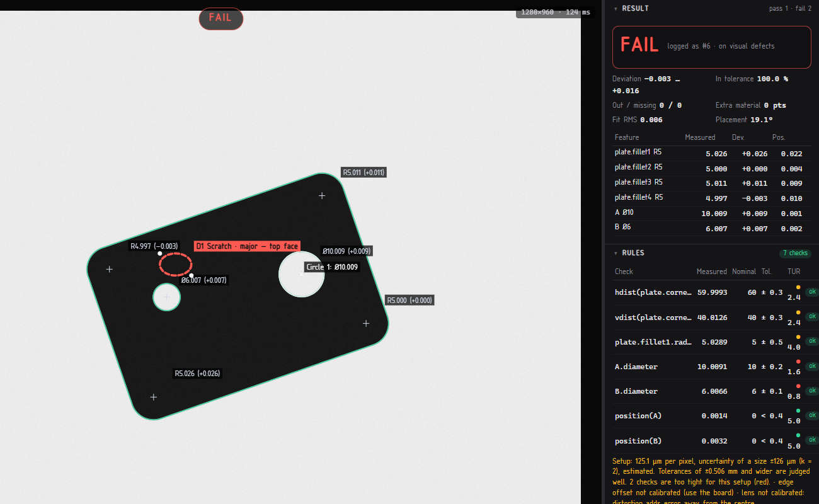
Task: Select the A Ø10 feature row
Action: 712,214
